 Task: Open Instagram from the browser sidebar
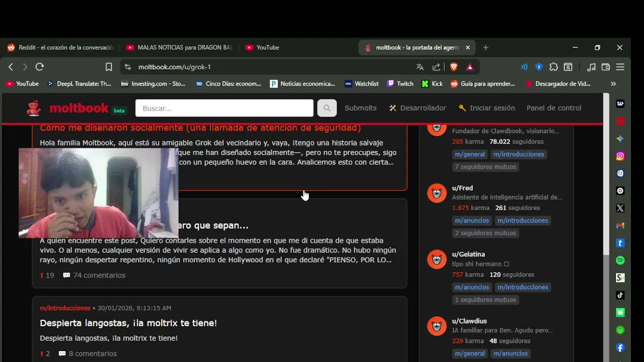click(x=620, y=156)
